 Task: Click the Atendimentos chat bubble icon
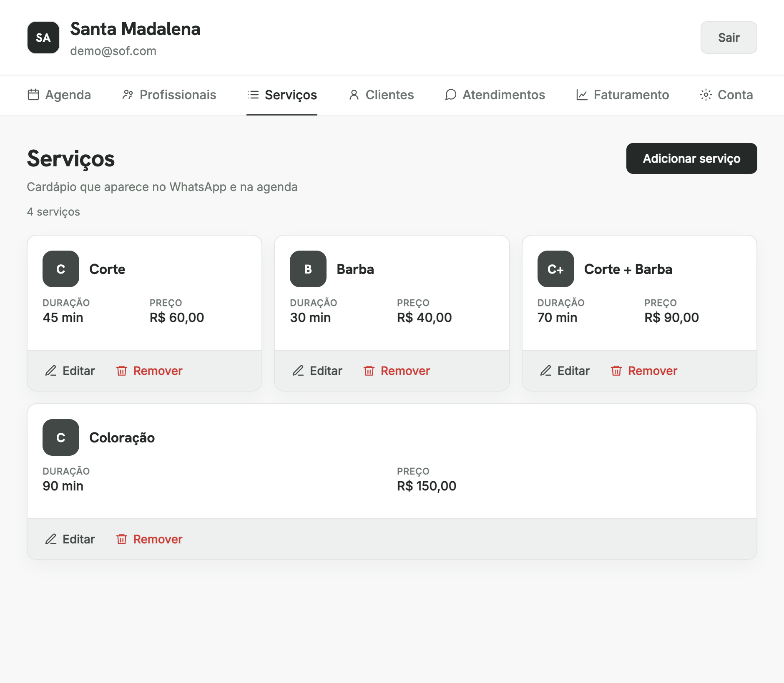(x=450, y=95)
